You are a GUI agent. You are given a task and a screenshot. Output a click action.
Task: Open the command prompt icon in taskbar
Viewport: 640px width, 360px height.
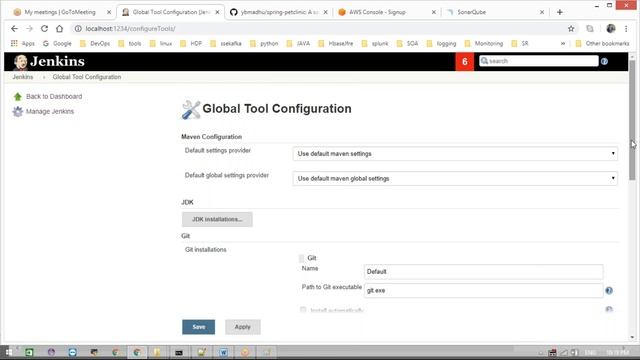pyautogui.click(x=179, y=352)
